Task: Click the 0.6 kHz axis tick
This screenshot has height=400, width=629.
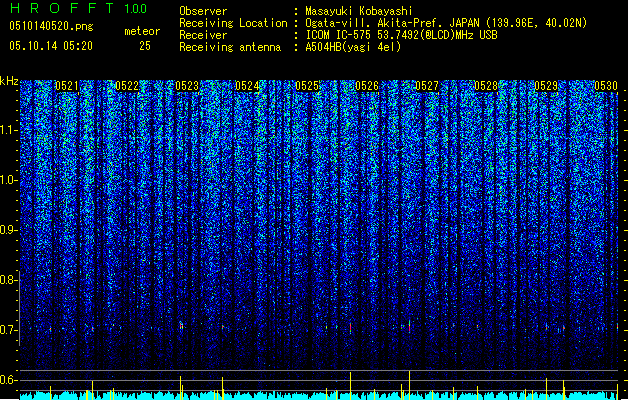Action: (x=9, y=380)
